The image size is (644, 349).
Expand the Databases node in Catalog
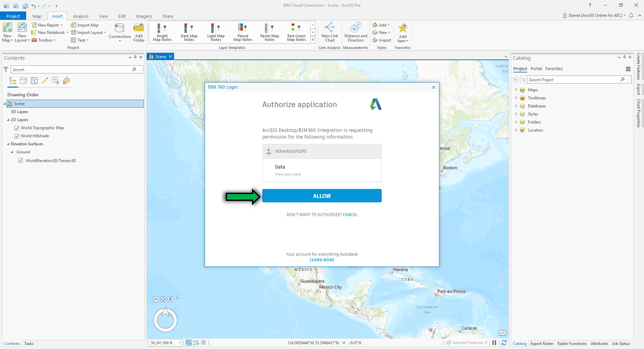[516, 106]
